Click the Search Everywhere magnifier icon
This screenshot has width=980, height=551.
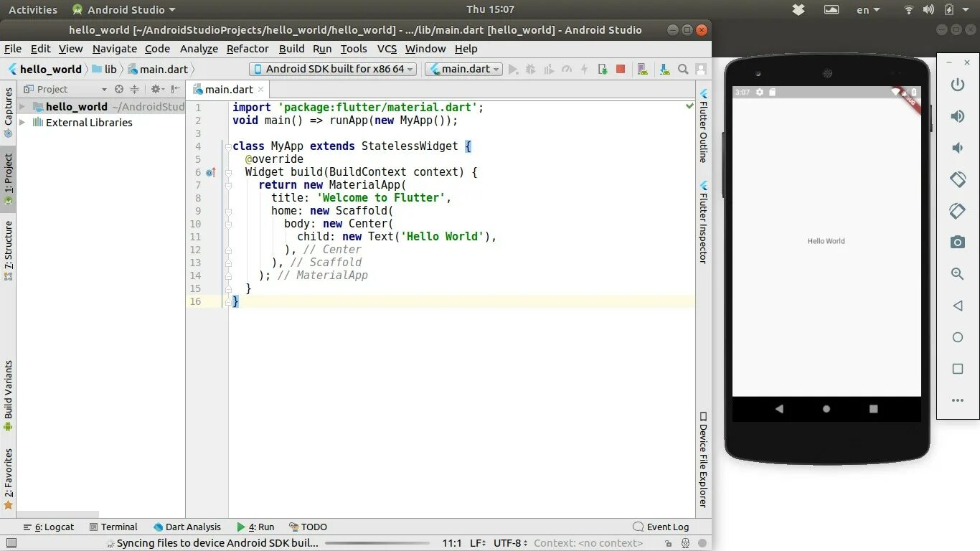click(x=683, y=70)
